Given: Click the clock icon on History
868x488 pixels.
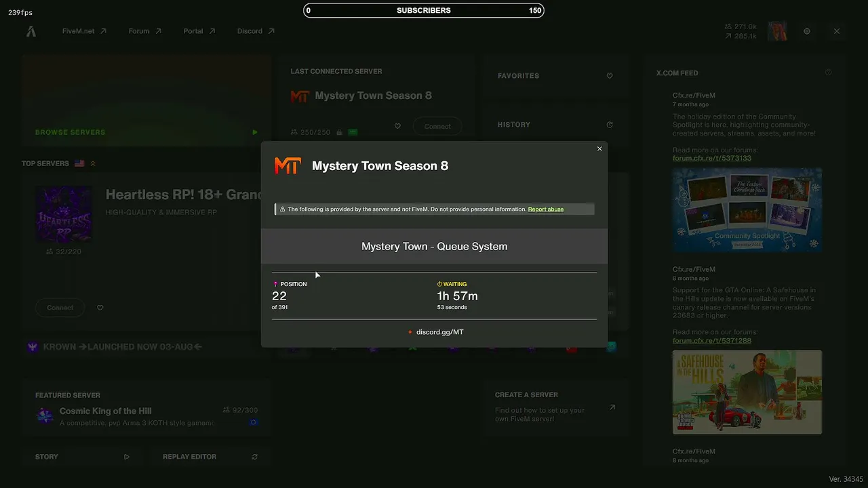Looking at the screenshot, I should click(610, 125).
